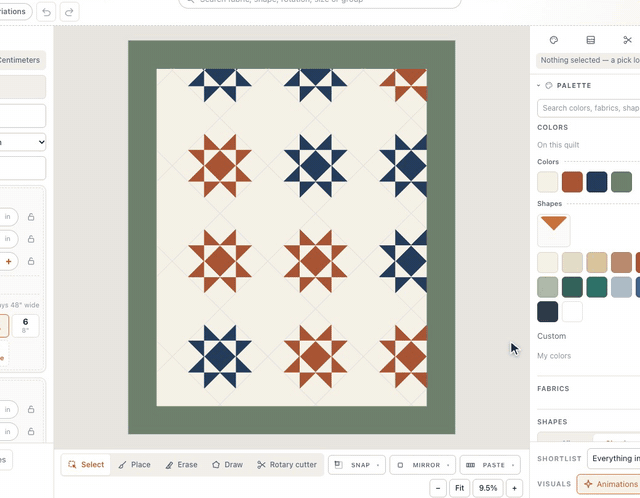Screen dimensions: 640x498
Task: Click the undo arrow icon
Action: 47,12
